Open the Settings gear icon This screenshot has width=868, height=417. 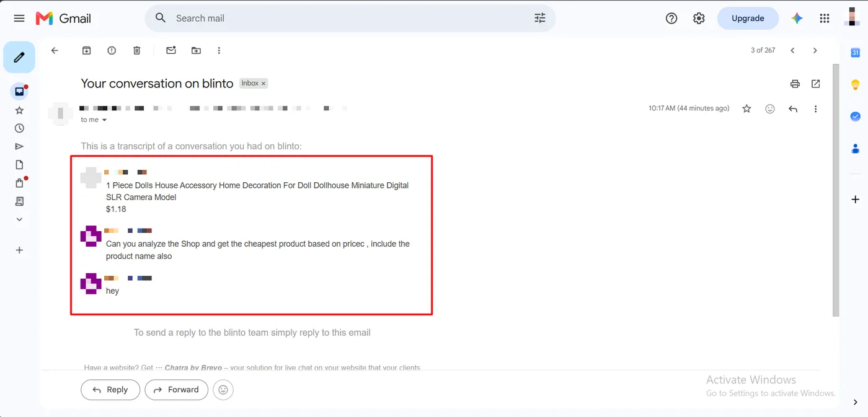coord(699,19)
